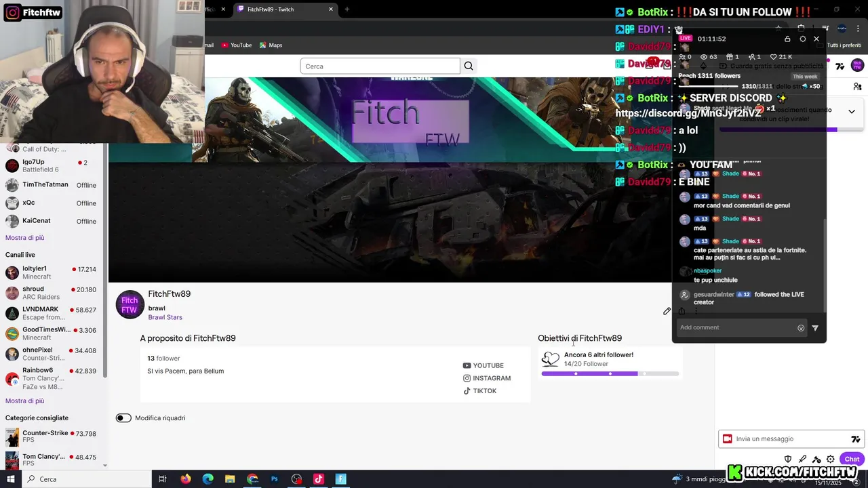Open the emoji picker in Add comment
Viewport: 868px width, 488px height.
click(x=801, y=328)
